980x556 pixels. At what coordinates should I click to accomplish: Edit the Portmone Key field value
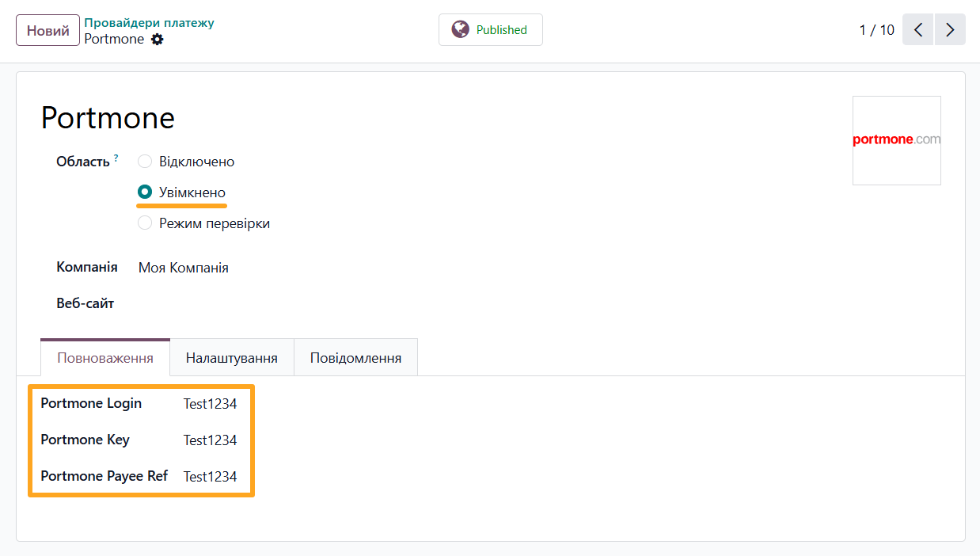(211, 440)
